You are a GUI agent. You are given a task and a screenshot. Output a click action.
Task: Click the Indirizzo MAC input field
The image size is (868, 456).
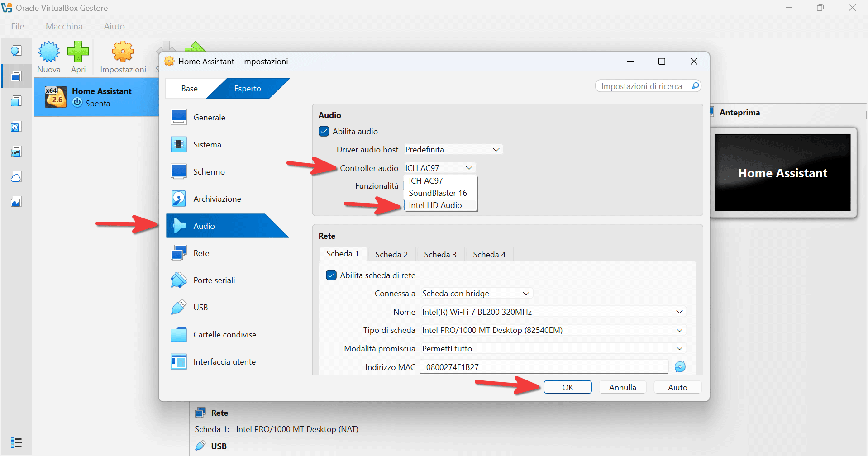pyautogui.click(x=544, y=367)
